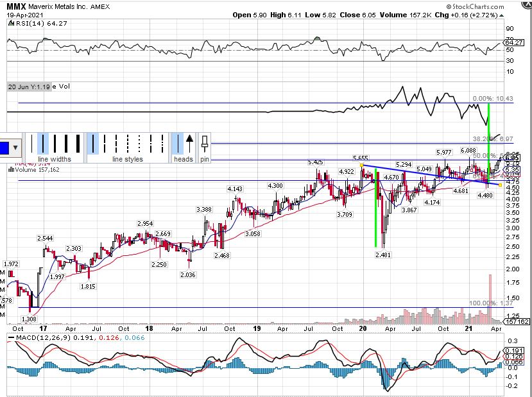Viewport: 532px width, 397px height.
Task: Click the 0.00%: 10.43 Fibonacci label
Action: [493, 98]
